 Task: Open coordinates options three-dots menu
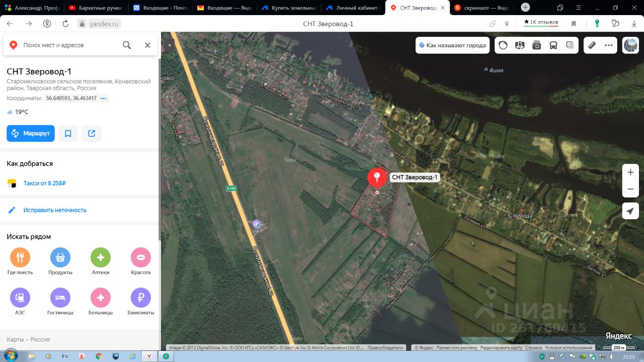pos(104,98)
